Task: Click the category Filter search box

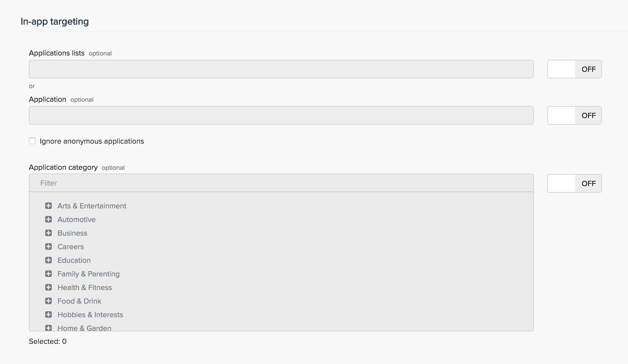Action: 281,183
